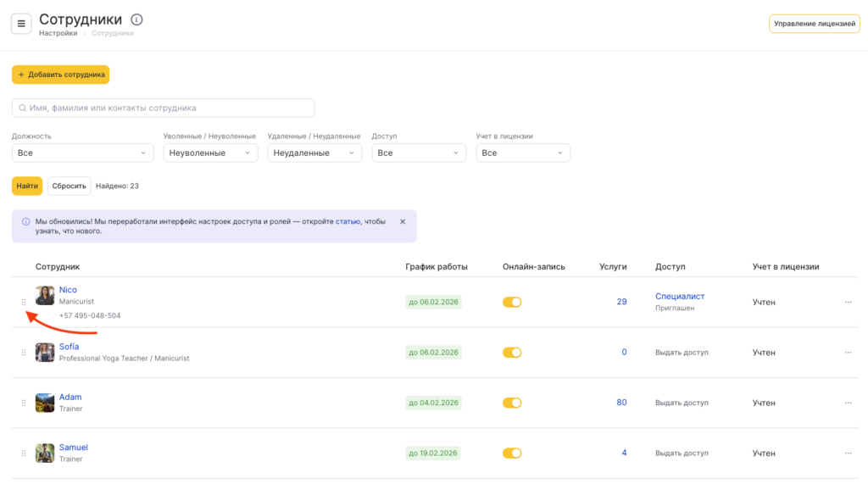Toggle online booking for Nico
Image resolution: width=868 pixels, height=484 pixels.
(512, 303)
